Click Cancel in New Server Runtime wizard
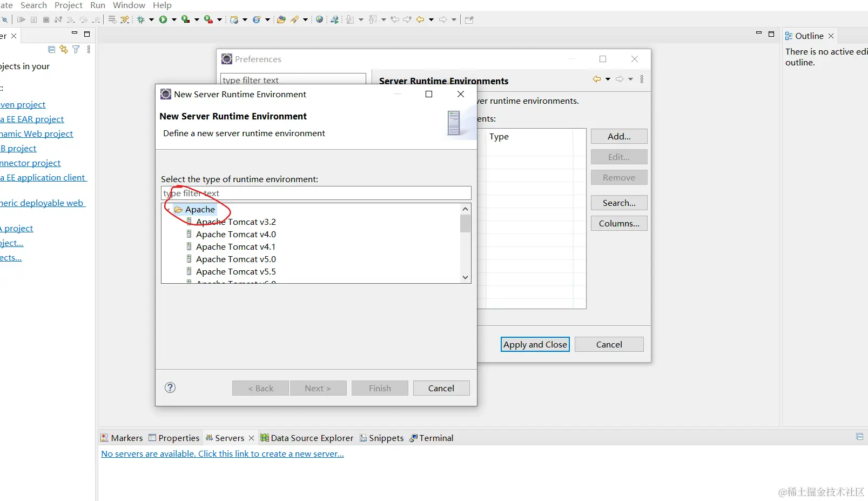This screenshot has height=501, width=868. 441,388
